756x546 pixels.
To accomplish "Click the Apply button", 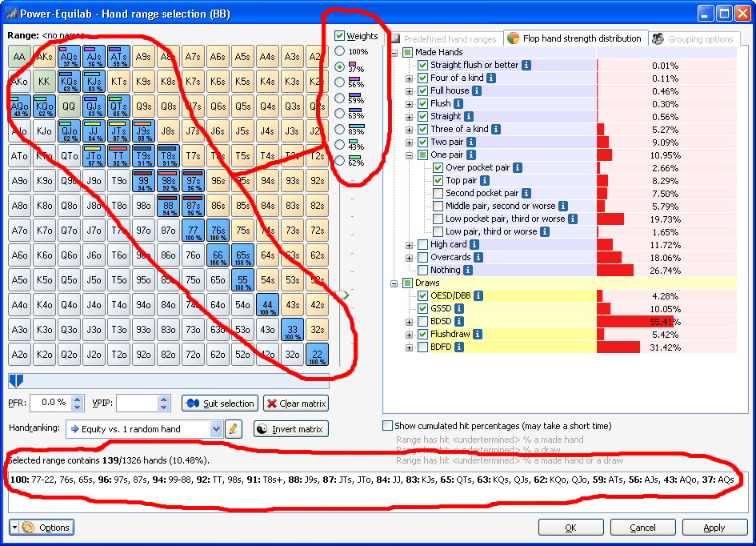I will pos(714,528).
